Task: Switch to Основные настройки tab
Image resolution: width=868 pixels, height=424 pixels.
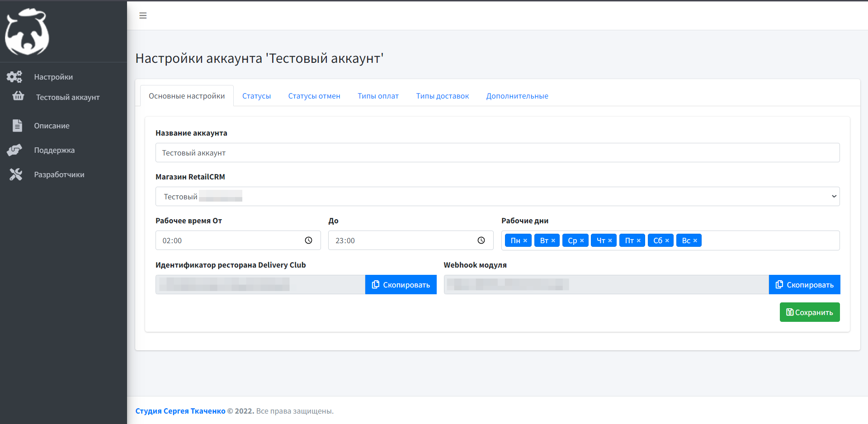Action: [187, 96]
